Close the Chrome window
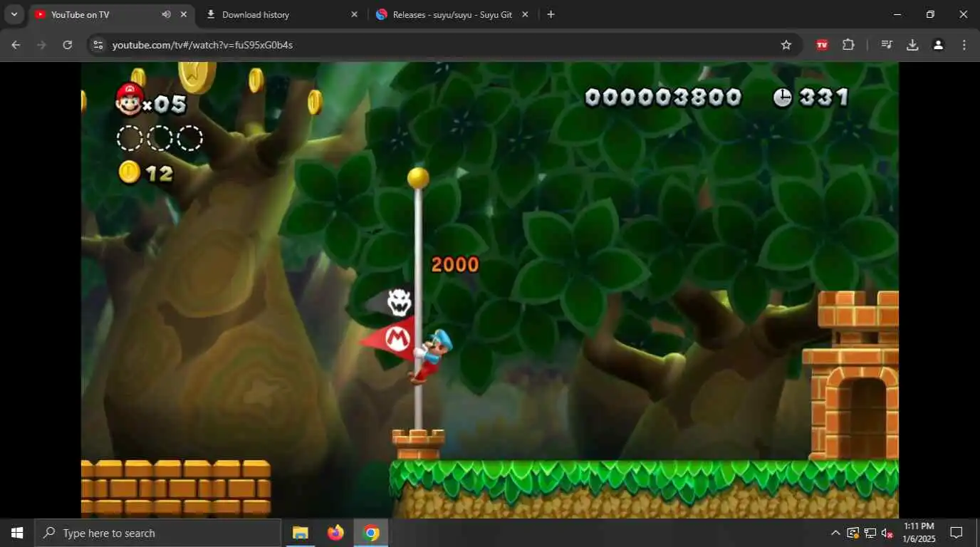980x547 pixels. (963, 14)
